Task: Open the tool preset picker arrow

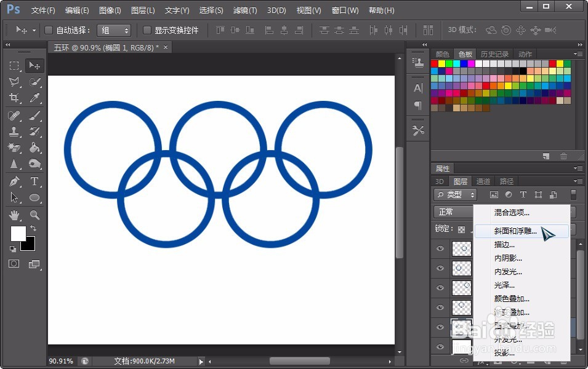Action: point(34,30)
